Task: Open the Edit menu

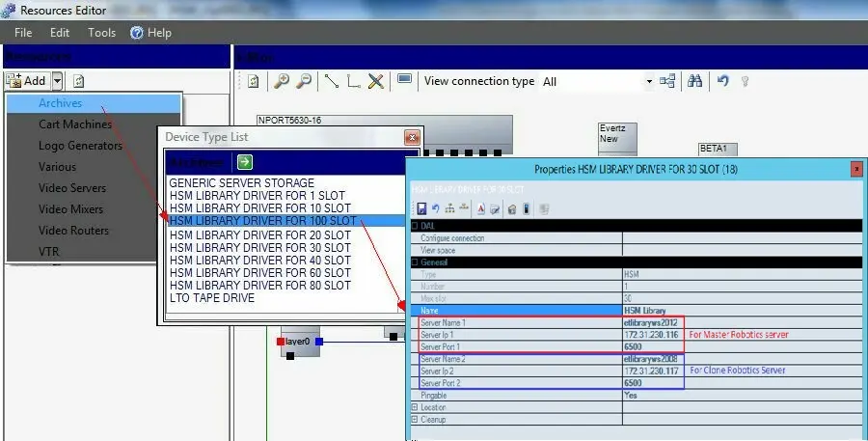Action: click(60, 33)
